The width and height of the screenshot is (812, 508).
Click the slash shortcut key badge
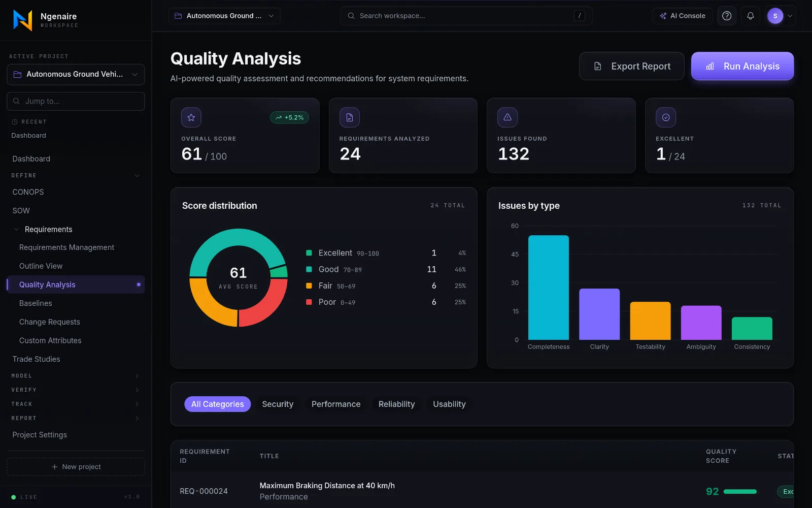tap(580, 16)
